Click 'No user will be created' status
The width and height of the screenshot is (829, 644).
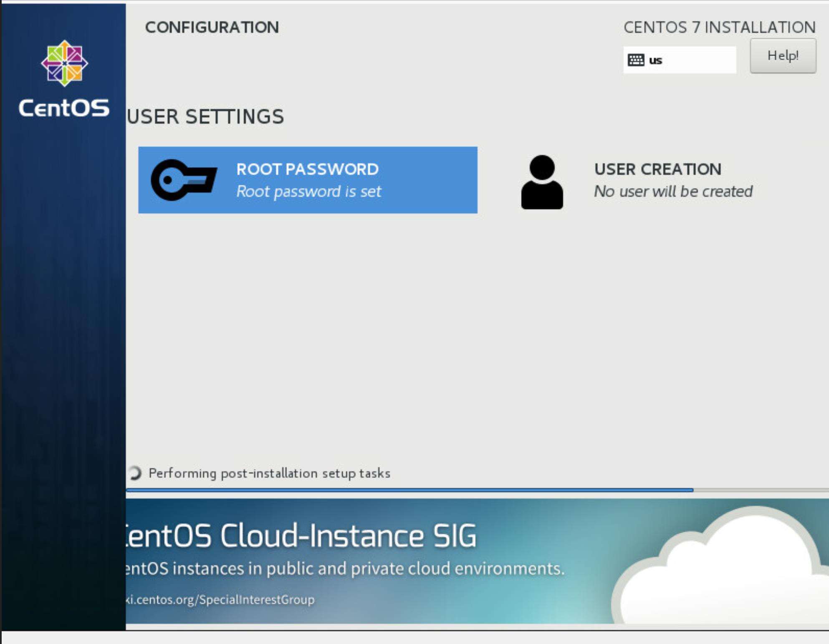673,191
